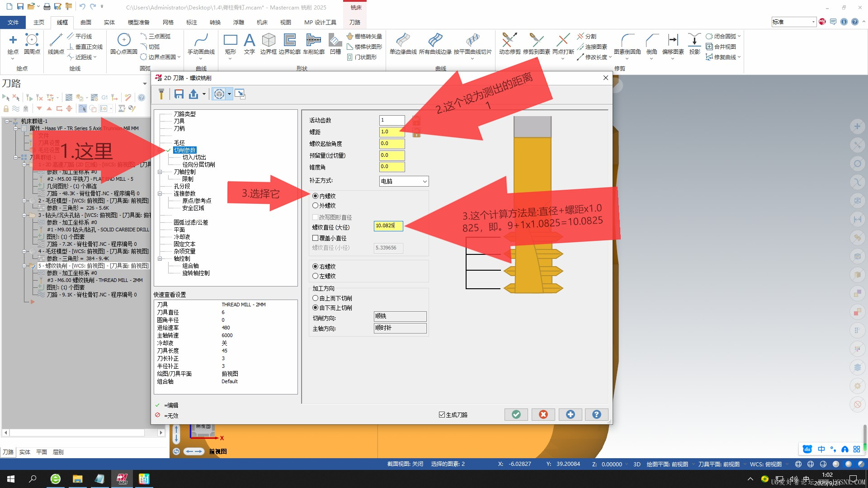Screen dimensions: 868x488
Task: Open the 曲面 ribbon tab
Action: pos(86,22)
